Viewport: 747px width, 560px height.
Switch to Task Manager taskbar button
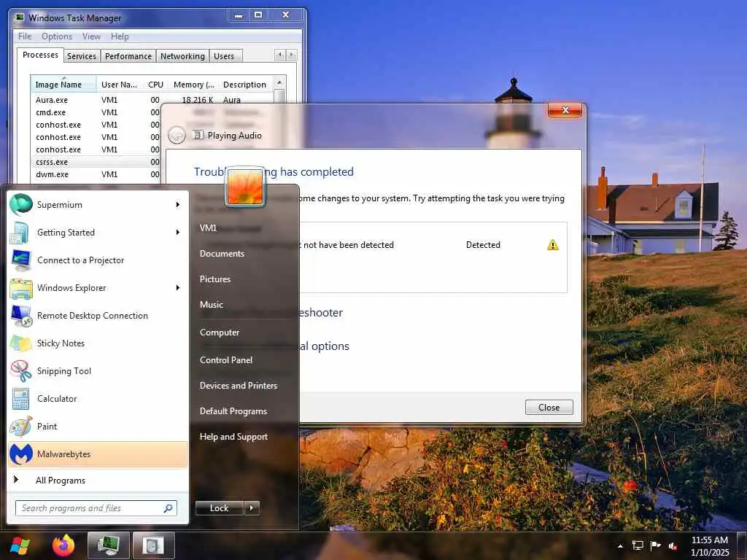pyautogui.click(x=109, y=545)
